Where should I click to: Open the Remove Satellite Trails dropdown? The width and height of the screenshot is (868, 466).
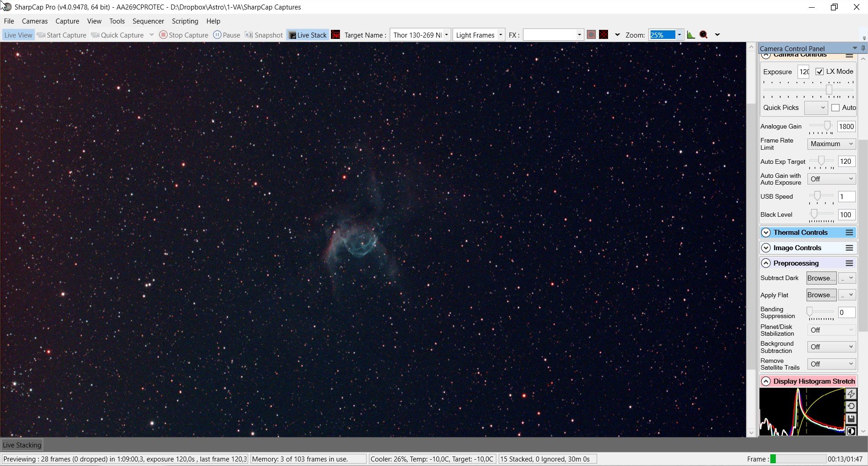831,364
